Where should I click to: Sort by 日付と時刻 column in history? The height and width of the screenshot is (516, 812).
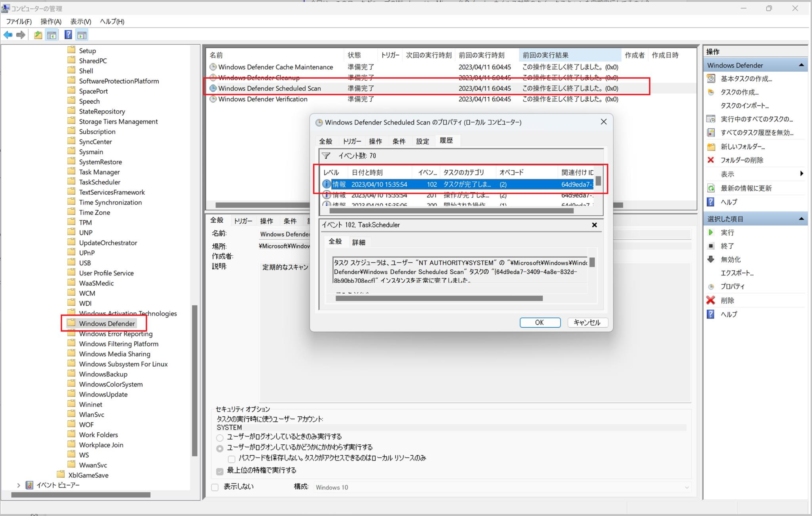pos(380,172)
